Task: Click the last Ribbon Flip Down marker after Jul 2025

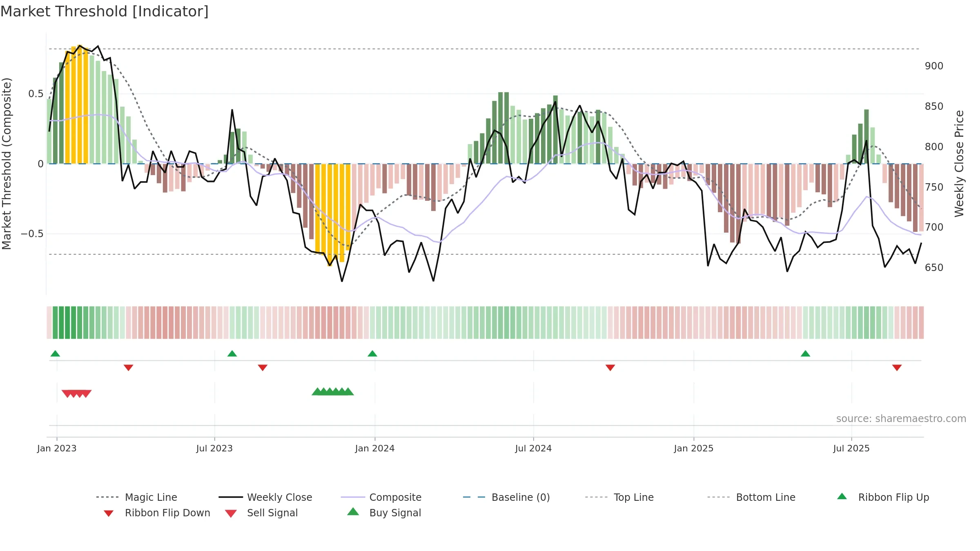Action: pyautogui.click(x=897, y=368)
